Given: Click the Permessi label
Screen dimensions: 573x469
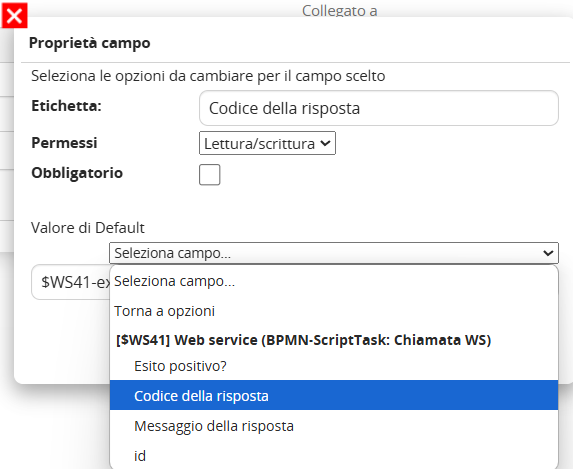Looking at the screenshot, I should [x=64, y=143].
